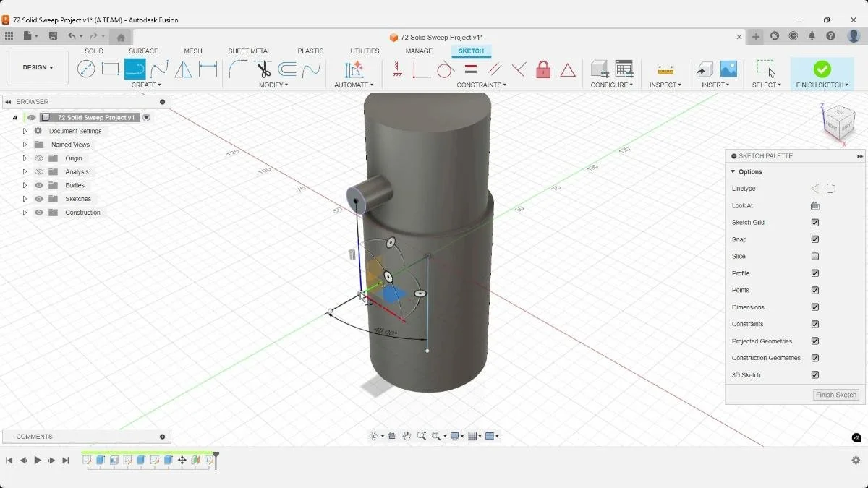868x488 pixels.
Task: Open the Job Status clock icon
Action: coord(793,36)
